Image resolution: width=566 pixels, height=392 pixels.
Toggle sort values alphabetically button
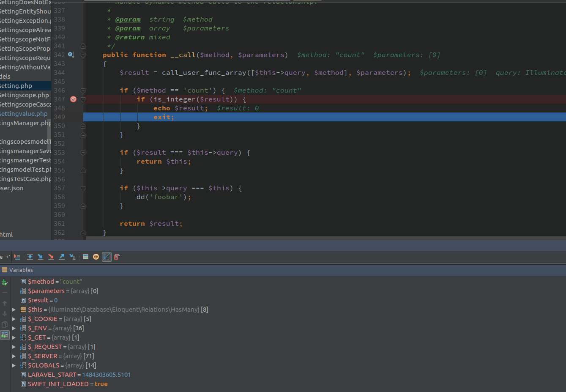107,257
